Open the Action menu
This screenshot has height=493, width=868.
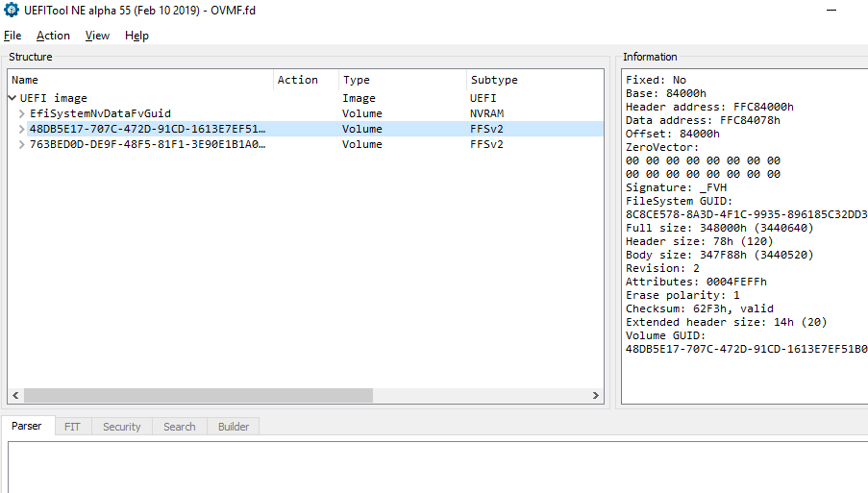53,36
